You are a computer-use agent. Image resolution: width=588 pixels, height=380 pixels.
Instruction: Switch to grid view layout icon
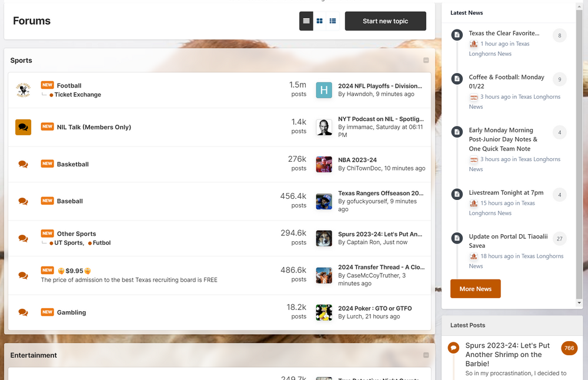[319, 21]
